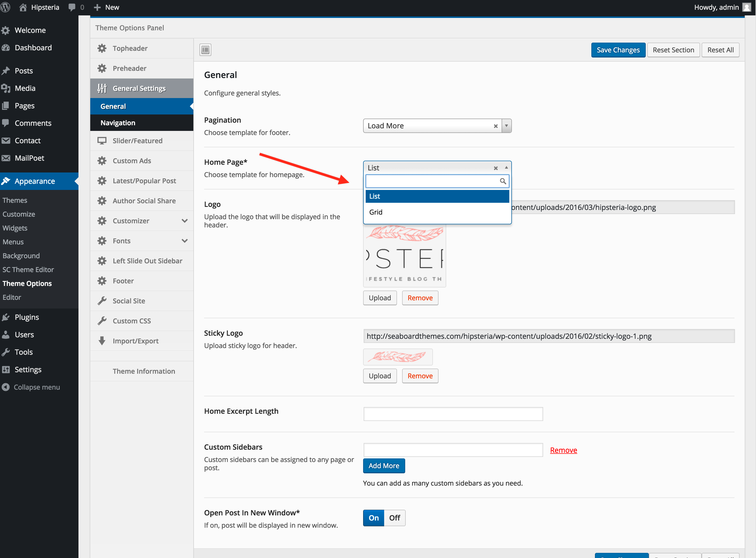Open MailPoet in the sidebar

29,158
